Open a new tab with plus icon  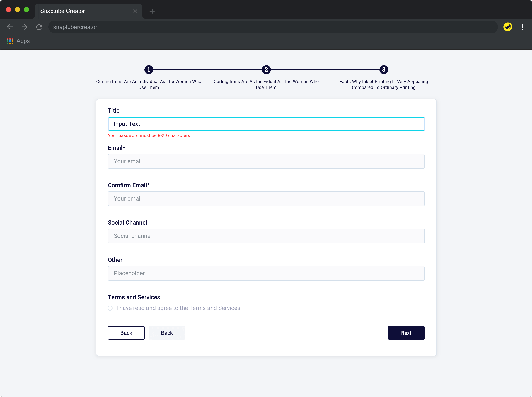[x=152, y=11]
